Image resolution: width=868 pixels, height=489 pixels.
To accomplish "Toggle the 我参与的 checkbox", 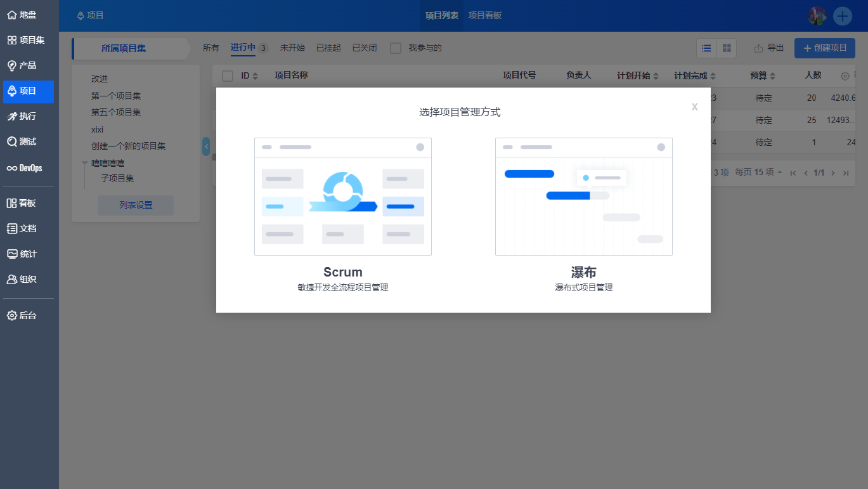I will (396, 48).
